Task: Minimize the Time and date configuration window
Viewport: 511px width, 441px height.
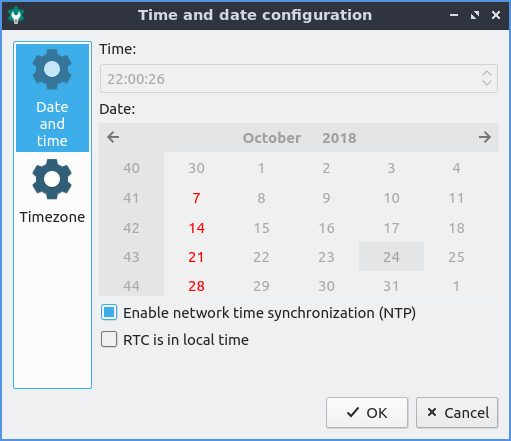Action: (454, 15)
